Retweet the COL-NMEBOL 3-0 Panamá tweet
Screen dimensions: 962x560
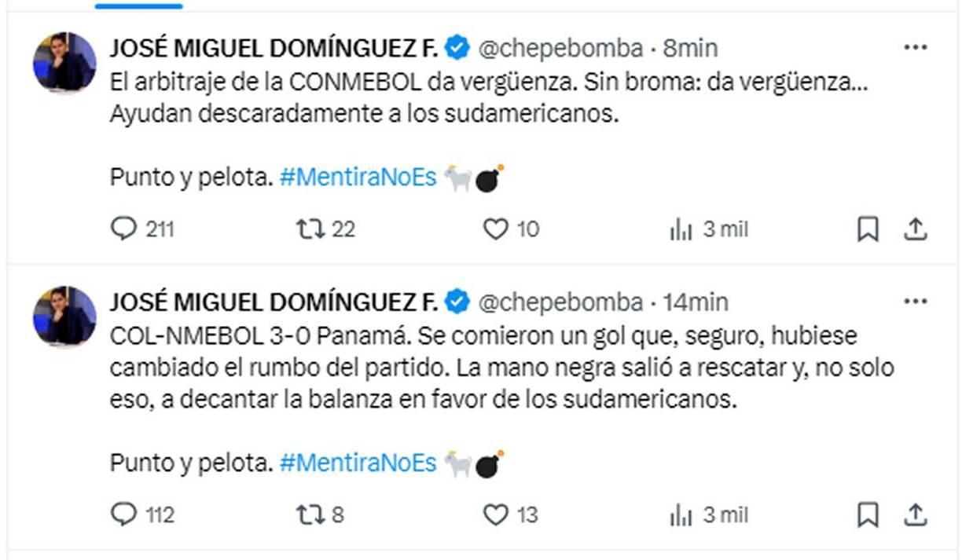click(x=310, y=516)
